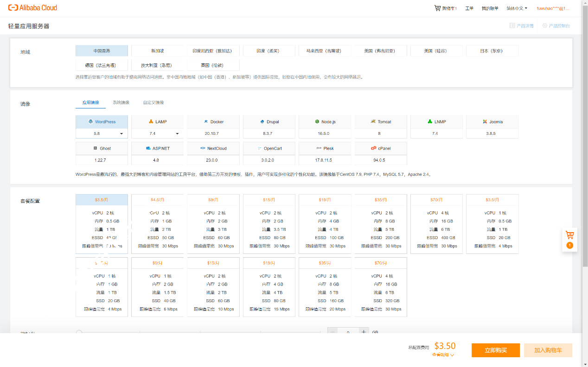This screenshot has width=588, height=367.
Task: Switch to the 自定义镜像 tab
Action: click(x=153, y=102)
